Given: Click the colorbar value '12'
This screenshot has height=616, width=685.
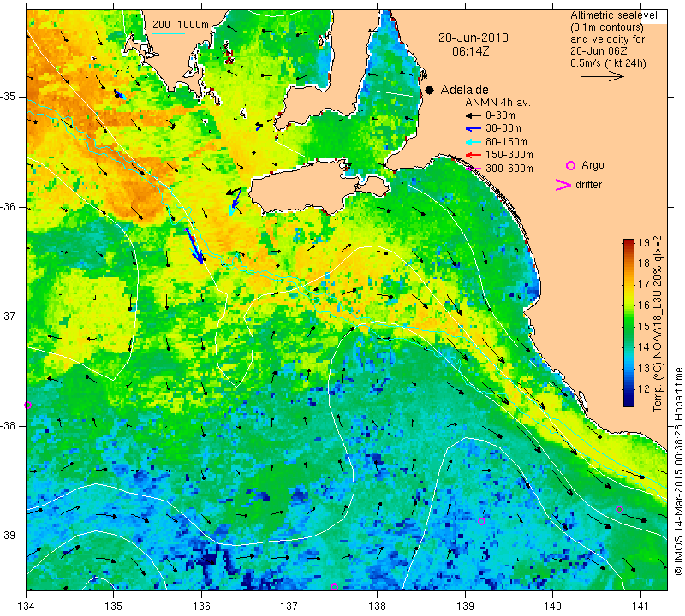Looking at the screenshot, I should pyautogui.click(x=644, y=389).
